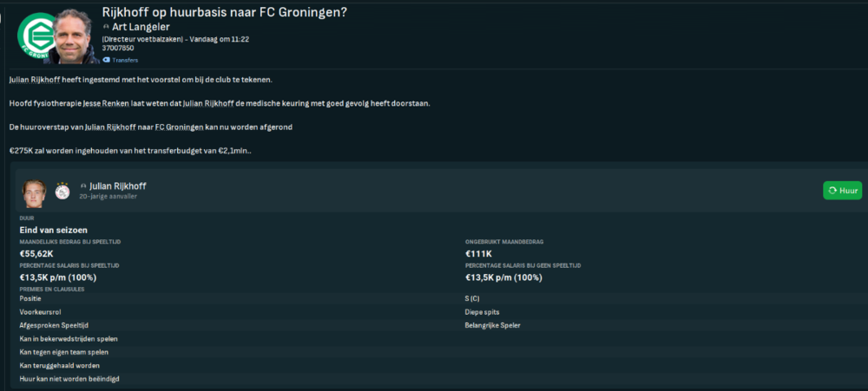The image size is (868, 391).
Task: Click the green Huur button
Action: [842, 190]
